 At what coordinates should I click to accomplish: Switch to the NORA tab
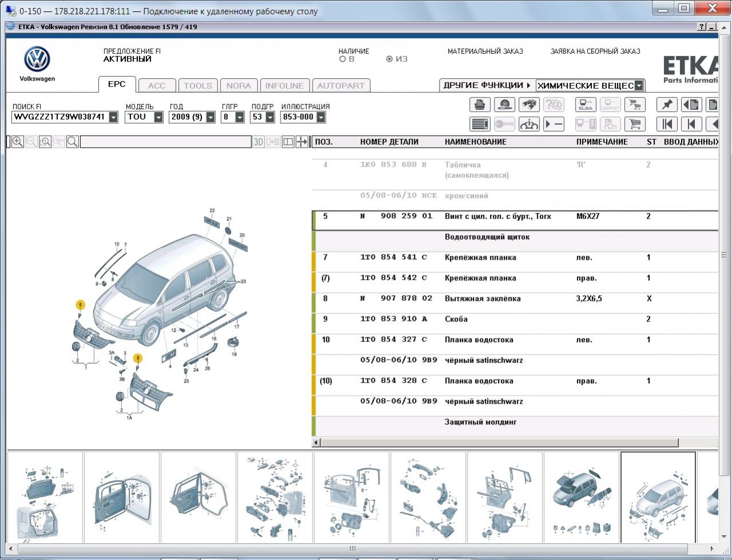tap(239, 86)
